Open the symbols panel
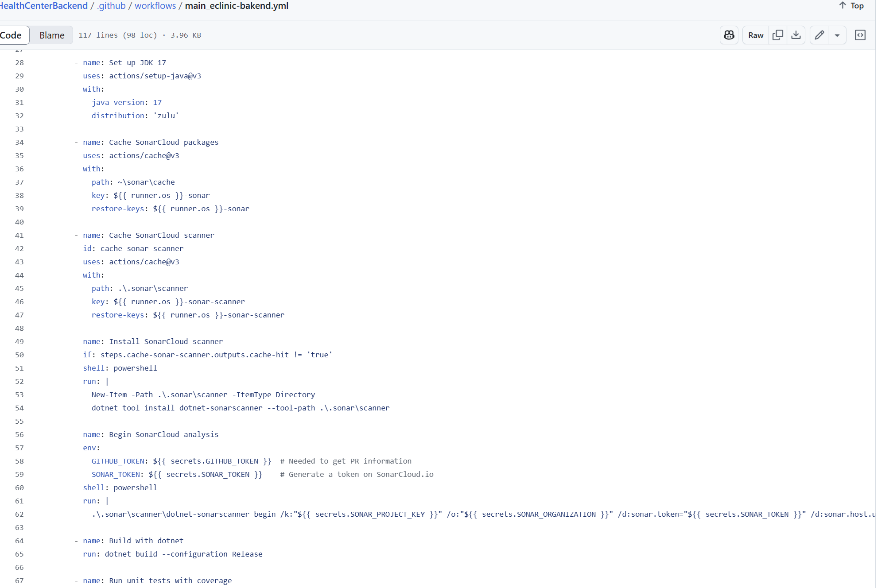This screenshot has width=885, height=588. point(860,35)
